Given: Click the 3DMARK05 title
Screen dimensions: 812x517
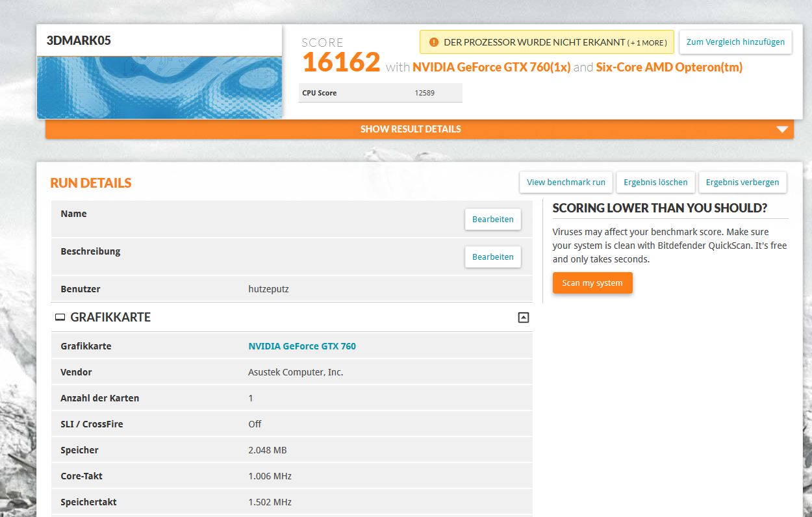Looking at the screenshot, I should coord(79,40).
